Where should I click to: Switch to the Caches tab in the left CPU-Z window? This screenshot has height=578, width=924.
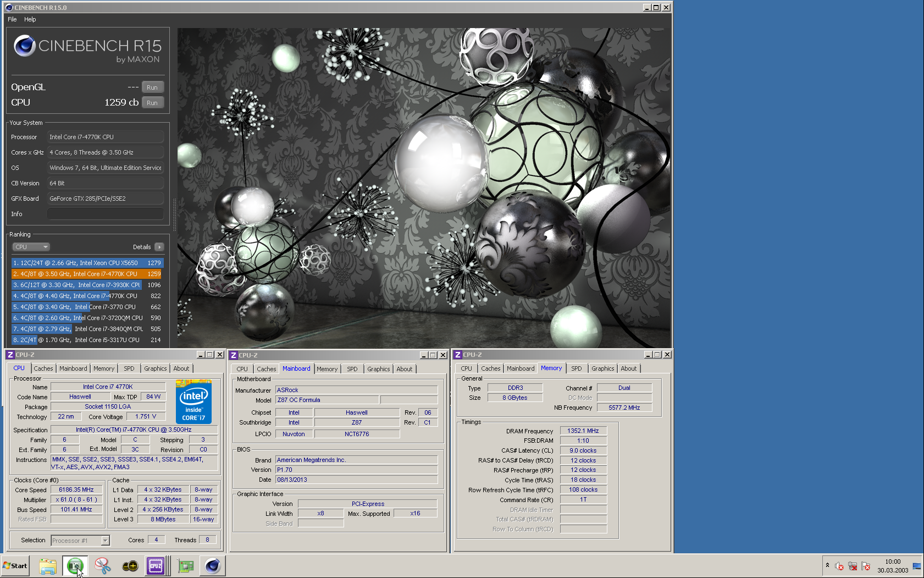tap(43, 368)
